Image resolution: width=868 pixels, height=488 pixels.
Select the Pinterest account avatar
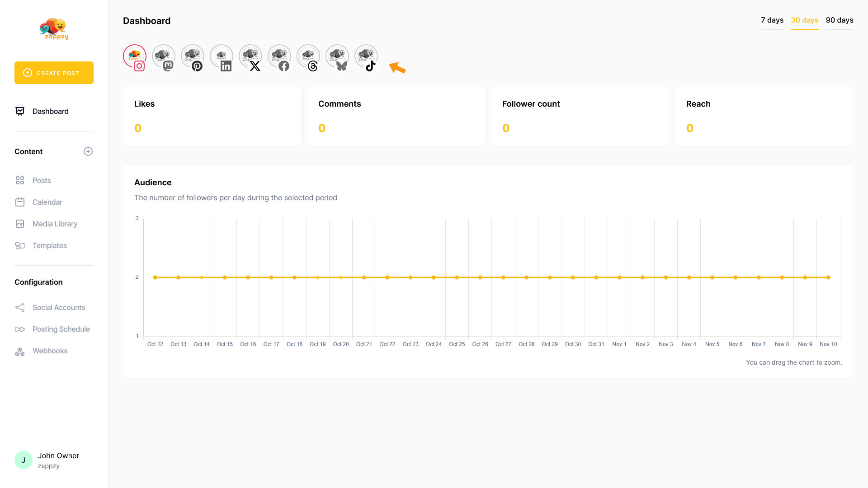[x=193, y=56]
